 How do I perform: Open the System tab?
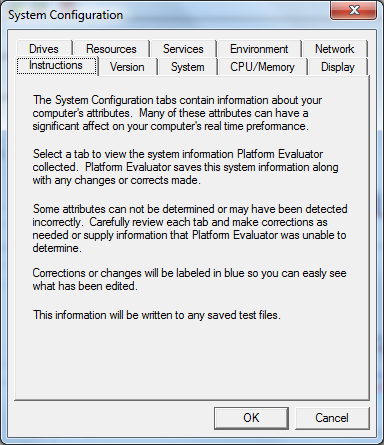point(188,67)
